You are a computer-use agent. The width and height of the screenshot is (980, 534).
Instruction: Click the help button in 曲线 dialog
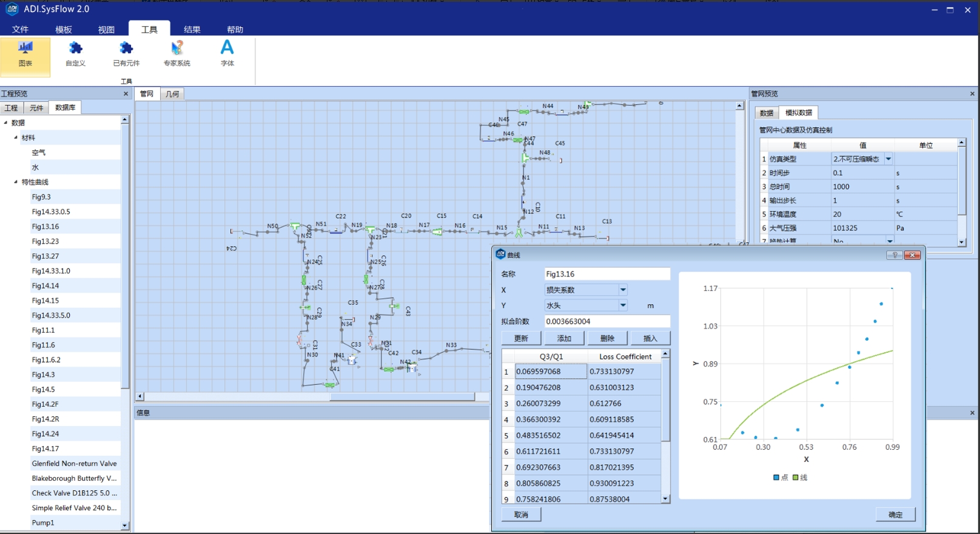(894, 255)
